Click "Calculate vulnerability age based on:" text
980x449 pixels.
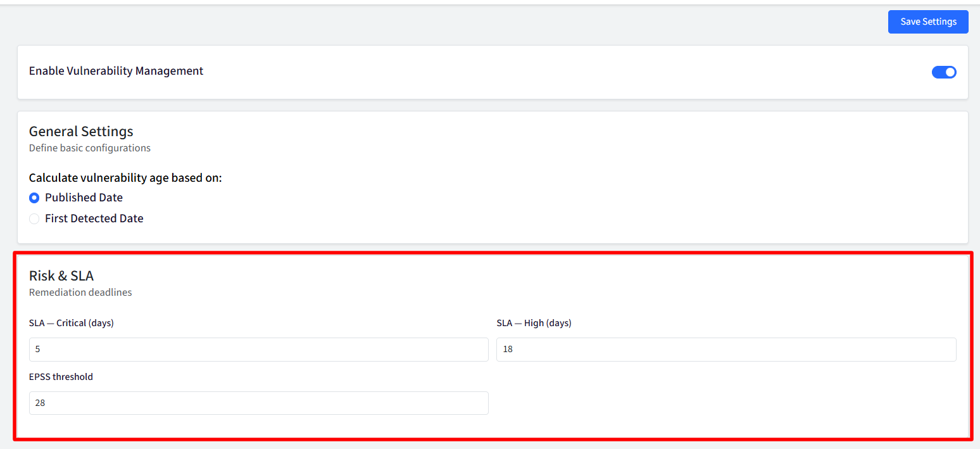click(x=125, y=178)
